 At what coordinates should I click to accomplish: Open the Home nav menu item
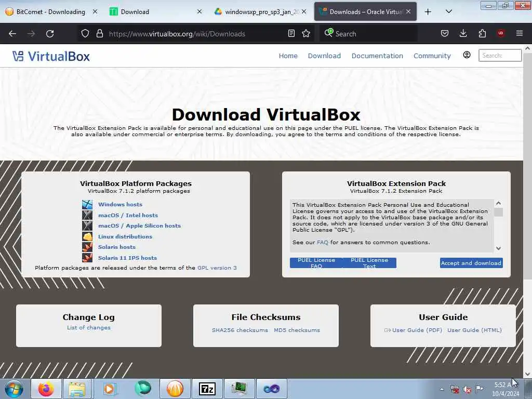pyautogui.click(x=288, y=56)
